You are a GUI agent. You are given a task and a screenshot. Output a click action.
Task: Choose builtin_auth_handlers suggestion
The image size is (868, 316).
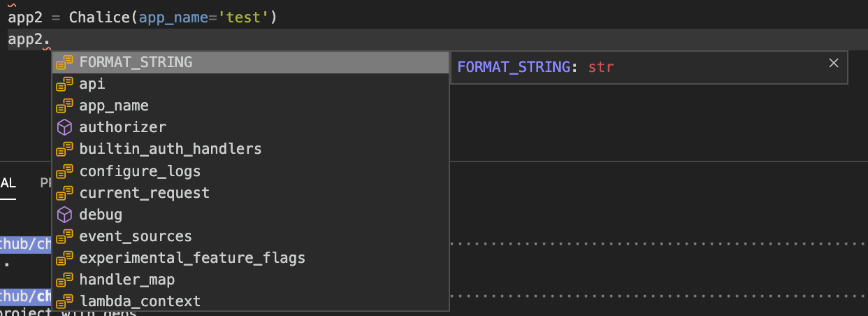pos(251,149)
